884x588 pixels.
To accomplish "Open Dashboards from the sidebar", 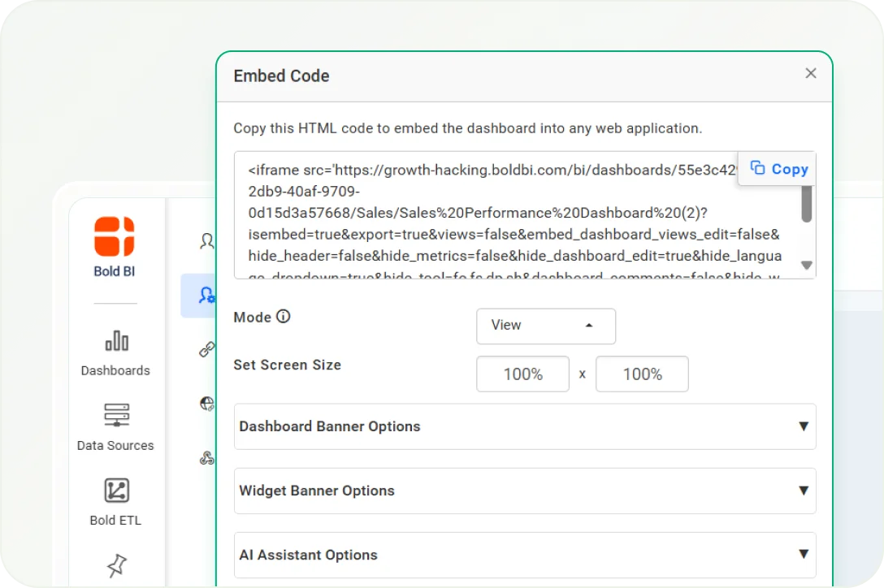I will tap(115, 352).
